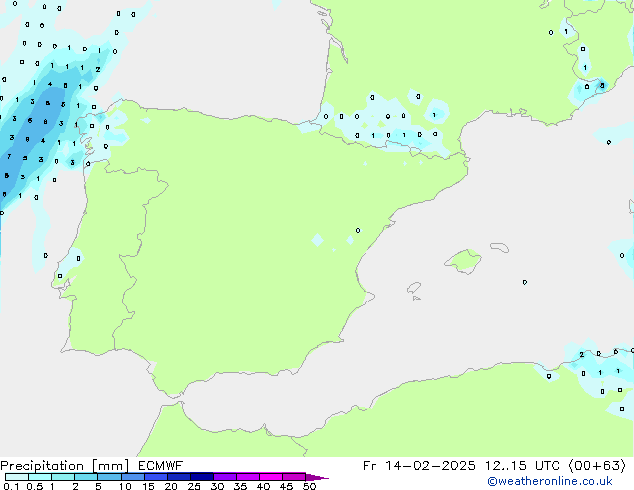The height and width of the screenshot is (490, 634).
Task: Click the (00+63) forecast offset label
Action: tap(596, 465)
